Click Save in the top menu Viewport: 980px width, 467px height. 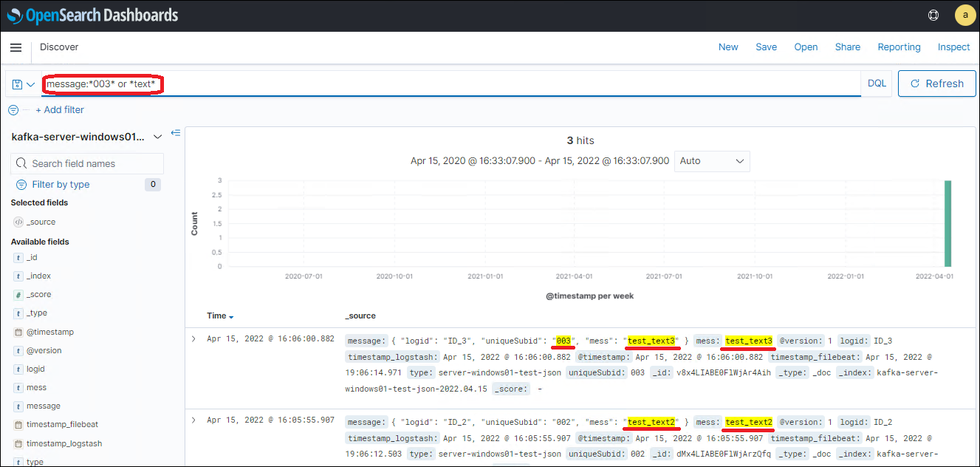click(766, 47)
